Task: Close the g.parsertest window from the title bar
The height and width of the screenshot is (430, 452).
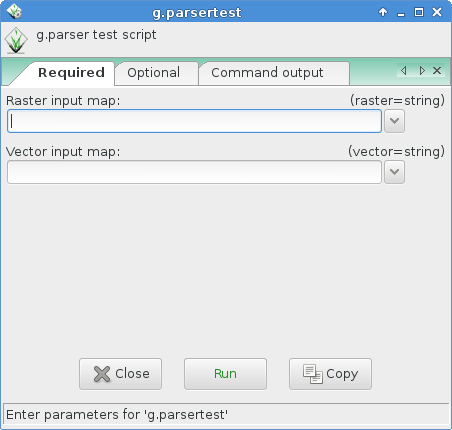Action: [x=437, y=12]
